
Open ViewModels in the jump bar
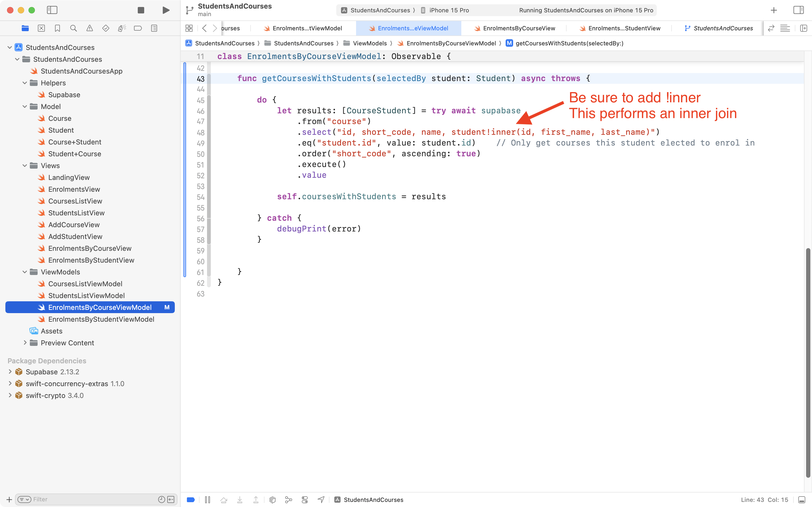coord(370,43)
